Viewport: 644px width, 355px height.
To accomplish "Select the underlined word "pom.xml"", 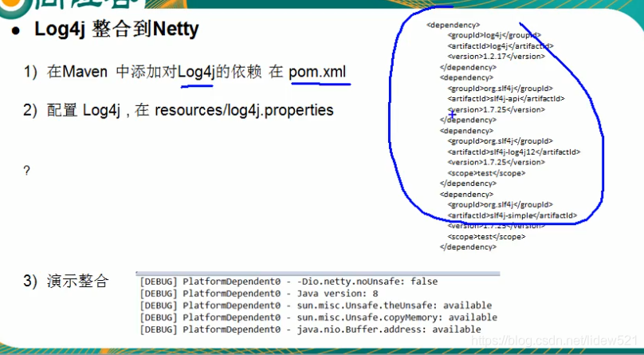I will (317, 72).
